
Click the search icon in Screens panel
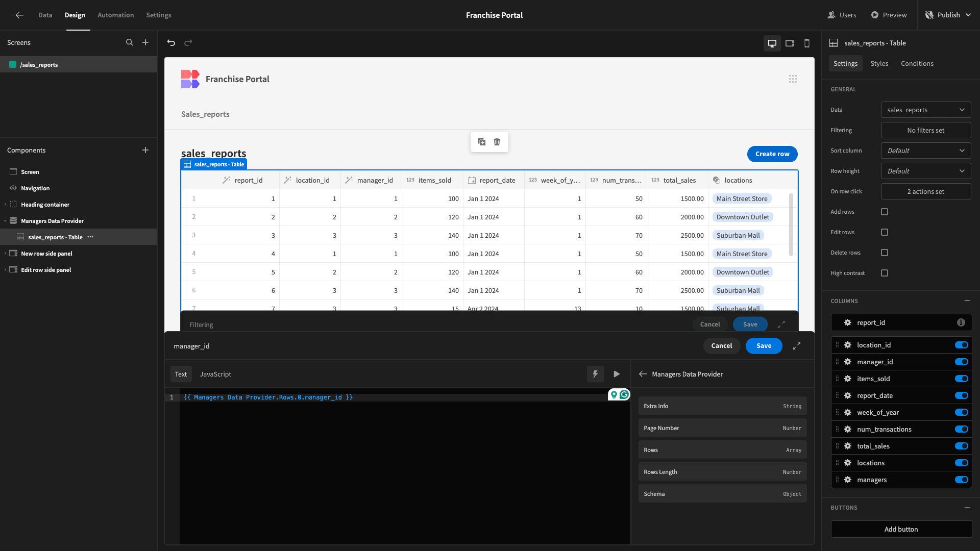tap(130, 43)
